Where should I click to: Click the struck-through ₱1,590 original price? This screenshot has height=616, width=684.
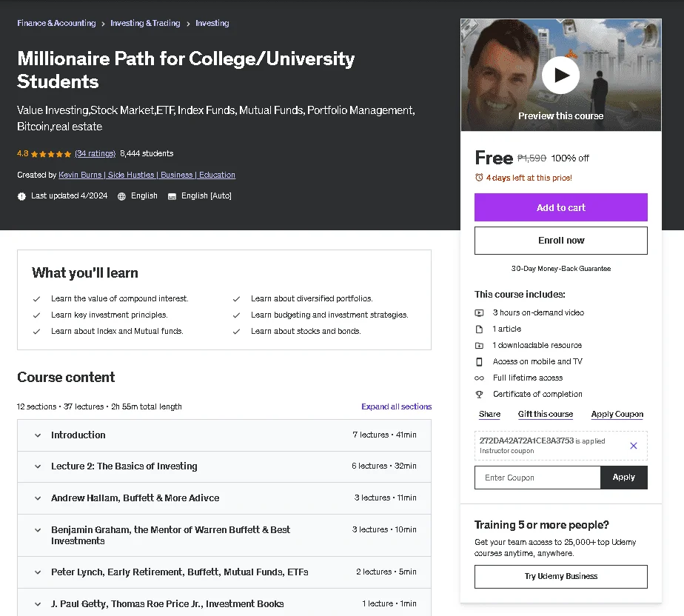click(x=532, y=158)
